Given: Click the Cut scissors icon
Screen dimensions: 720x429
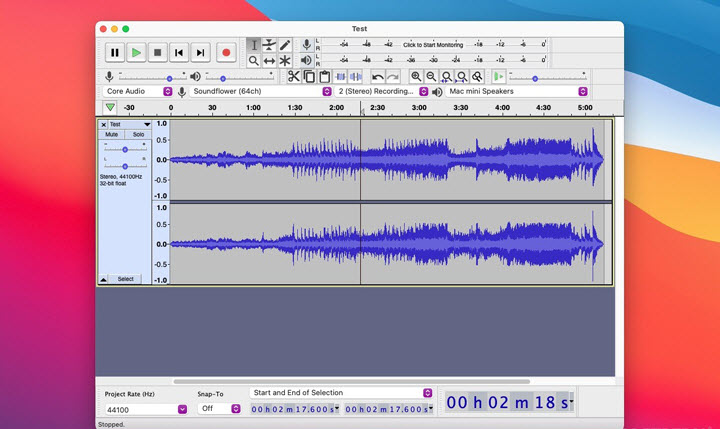Looking at the screenshot, I should [294, 77].
